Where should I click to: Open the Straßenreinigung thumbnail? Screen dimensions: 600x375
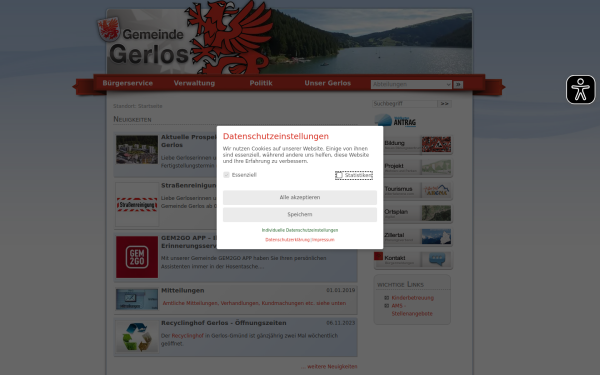[137, 204]
